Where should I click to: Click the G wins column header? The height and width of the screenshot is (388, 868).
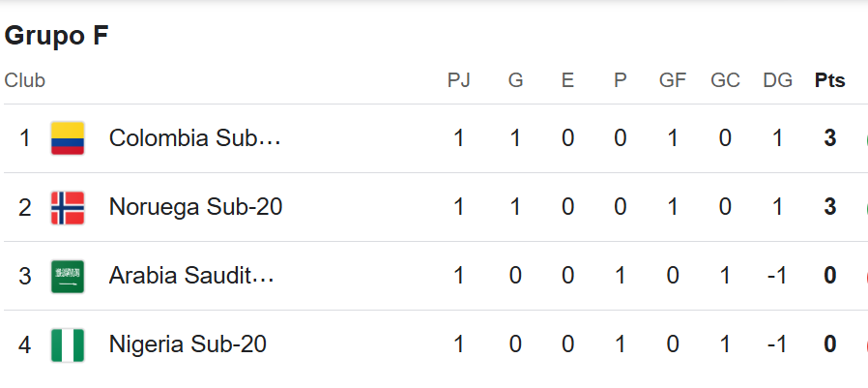pos(515,81)
